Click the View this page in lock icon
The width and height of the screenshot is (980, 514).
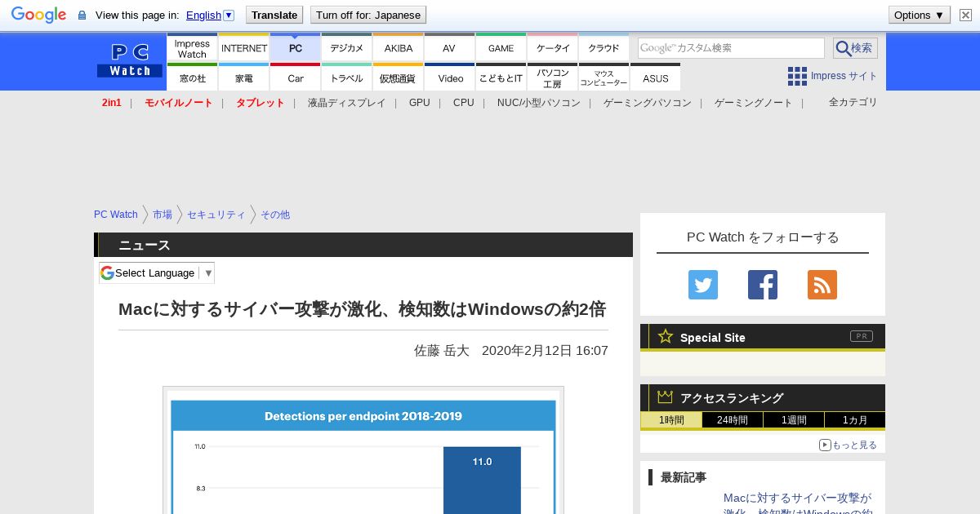coord(82,15)
